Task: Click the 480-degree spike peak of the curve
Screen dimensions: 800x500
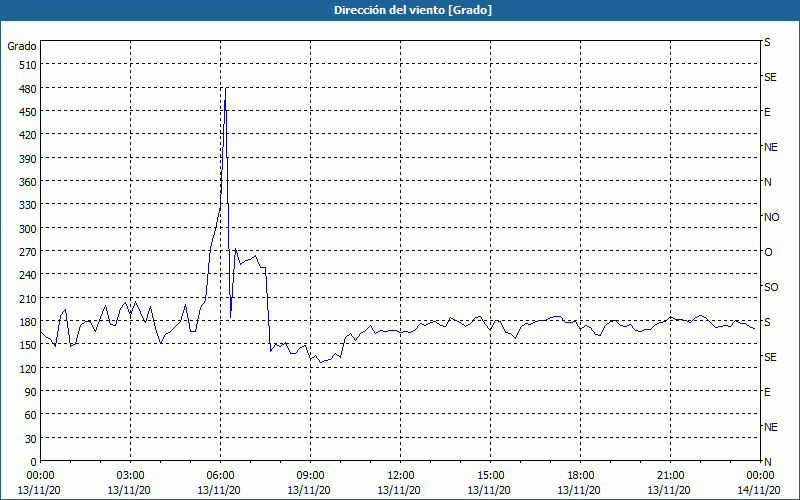Action: click(x=226, y=89)
